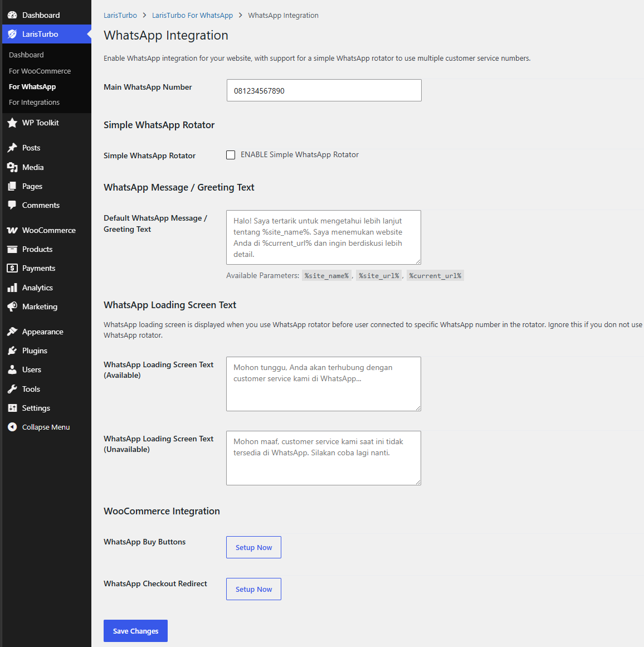Go to Appearance menu label

pyautogui.click(x=42, y=332)
